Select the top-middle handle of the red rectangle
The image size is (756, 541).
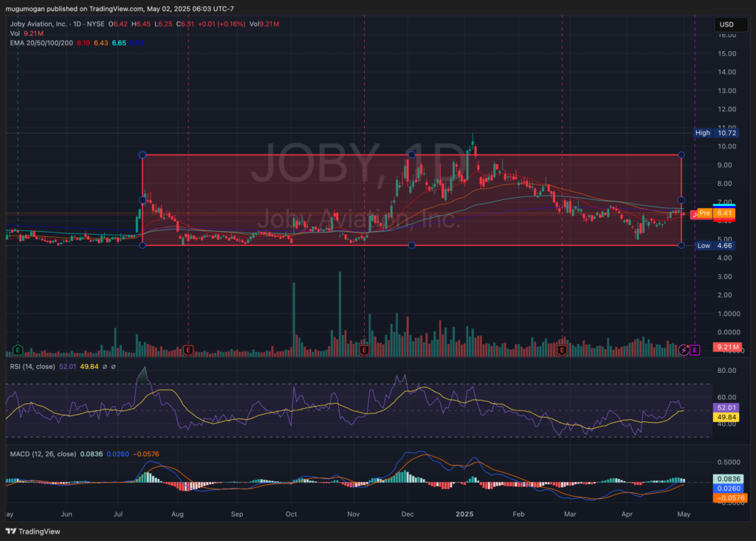click(412, 155)
